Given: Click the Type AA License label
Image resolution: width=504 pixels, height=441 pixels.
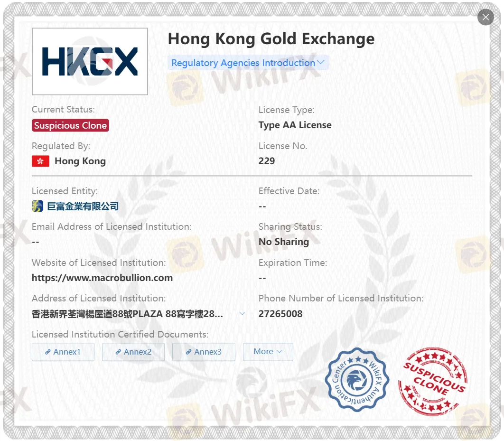Looking at the screenshot, I should coord(294,125).
